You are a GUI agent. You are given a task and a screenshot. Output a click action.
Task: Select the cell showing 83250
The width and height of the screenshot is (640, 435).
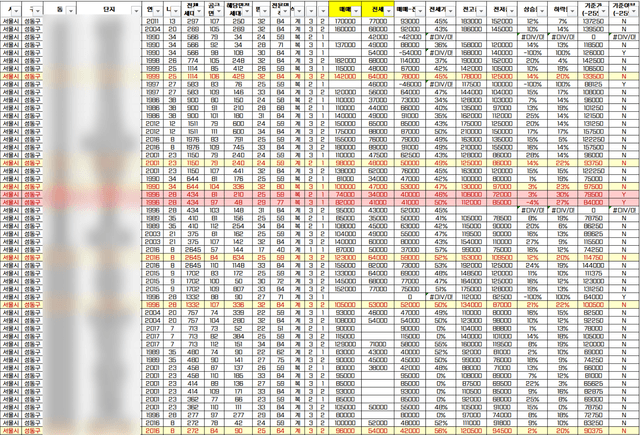tap(593, 423)
